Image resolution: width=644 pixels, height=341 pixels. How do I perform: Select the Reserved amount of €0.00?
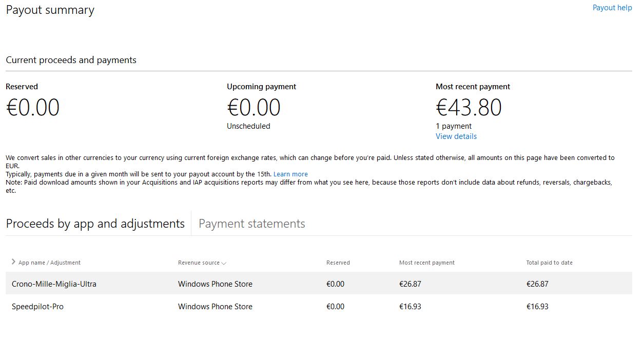(x=32, y=107)
